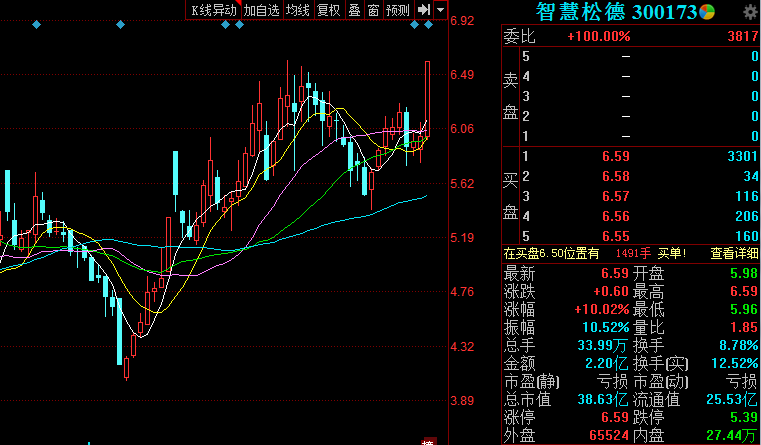761x445 pixels.
Task: Select bid level 1 price 6.59
Action: [616, 156]
